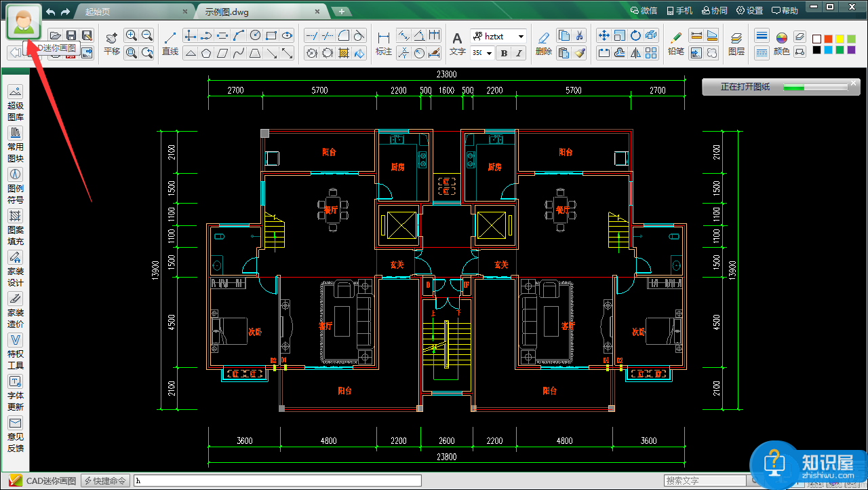
Task: Click the scissors cut icon
Action: (x=579, y=35)
